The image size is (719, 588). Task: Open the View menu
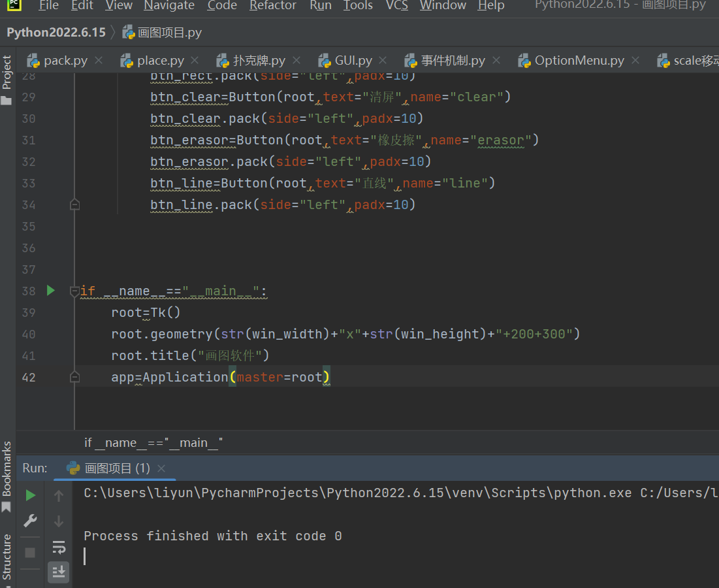[119, 5]
